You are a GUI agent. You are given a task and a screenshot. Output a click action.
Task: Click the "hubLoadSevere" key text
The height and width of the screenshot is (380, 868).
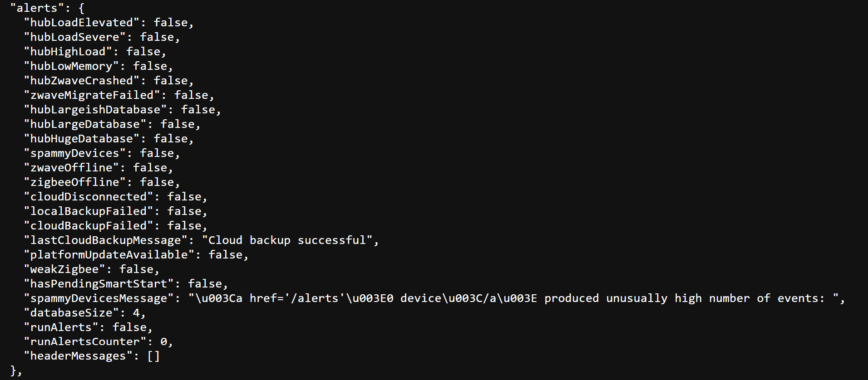pyautogui.click(x=74, y=37)
